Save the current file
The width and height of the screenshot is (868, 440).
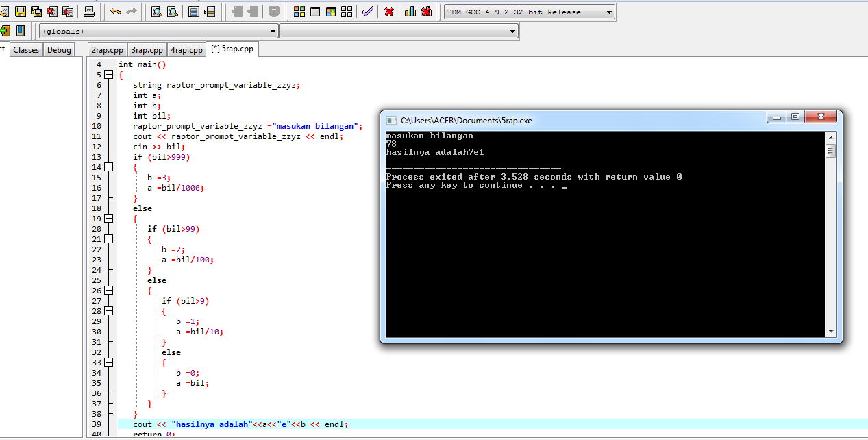pos(21,12)
